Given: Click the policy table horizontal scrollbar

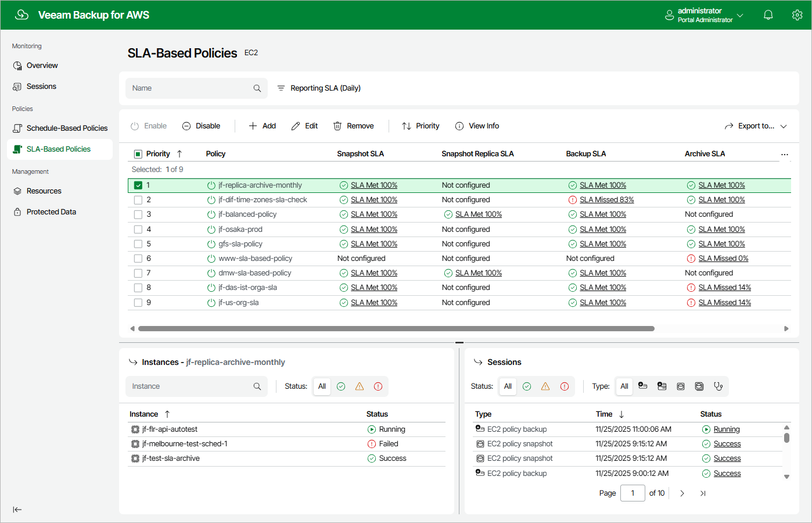Looking at the screenshot, I should click(x=396, y=329).
